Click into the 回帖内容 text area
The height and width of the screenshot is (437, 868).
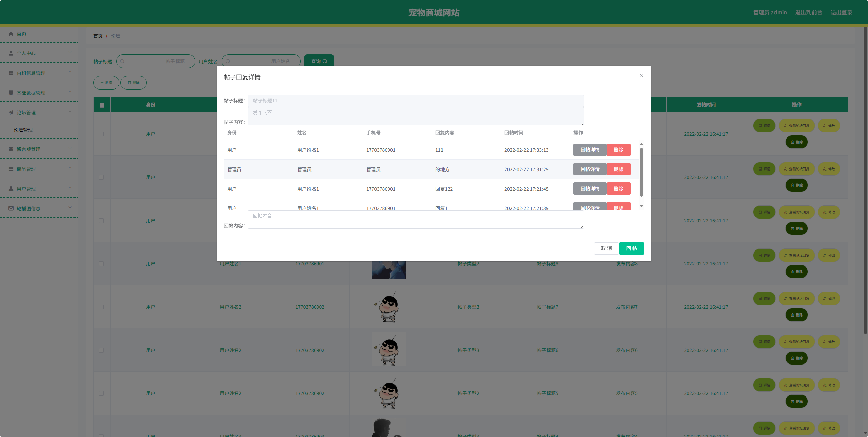click(415, 220)
